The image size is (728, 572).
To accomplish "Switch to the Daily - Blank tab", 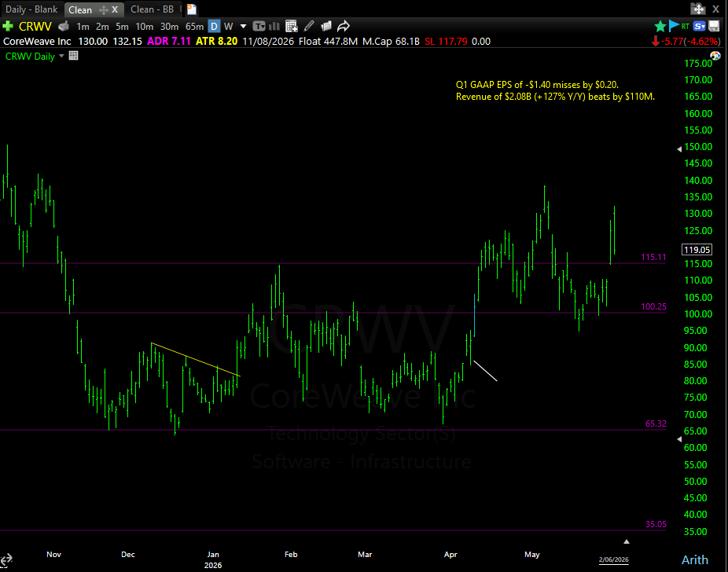I will (31, 9).
